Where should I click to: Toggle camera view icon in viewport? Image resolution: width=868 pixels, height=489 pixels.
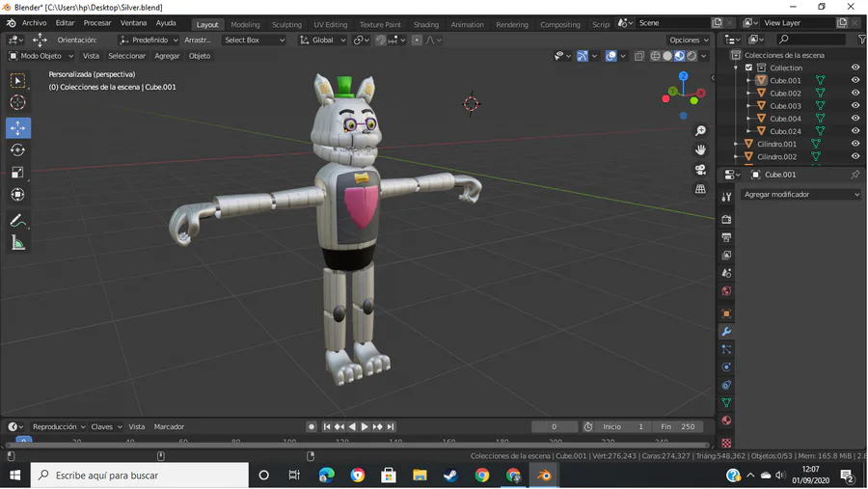(x=700, y=170)
